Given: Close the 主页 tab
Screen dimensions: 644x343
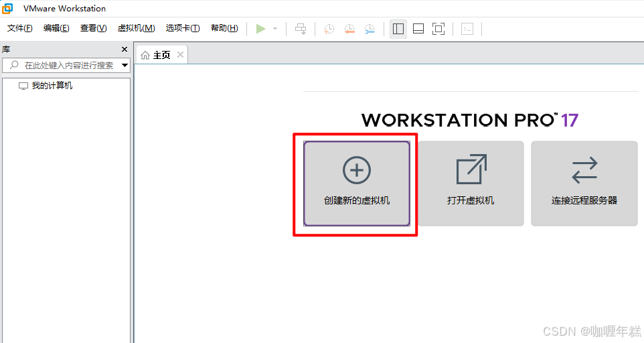Looking at the screenshot, I should coord(180,55).
